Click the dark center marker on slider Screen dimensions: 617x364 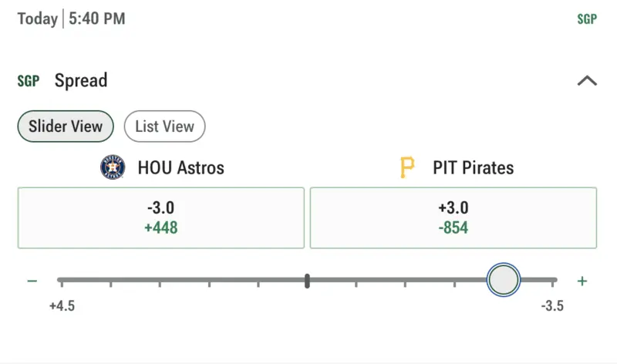(307, 281)
